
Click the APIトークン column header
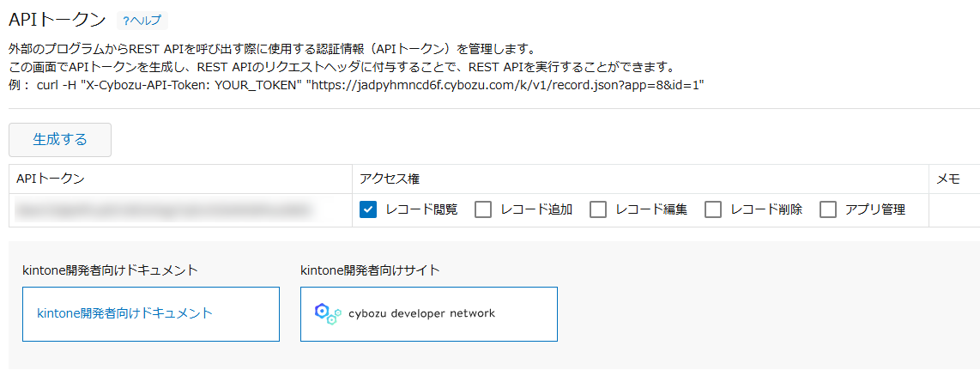(x=51, y=179)
